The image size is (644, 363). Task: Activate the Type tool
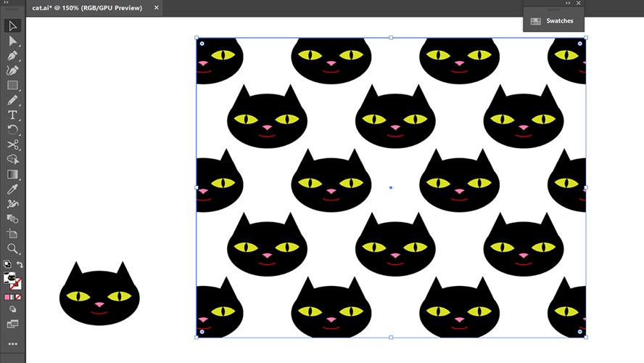[x=13, y=115]
